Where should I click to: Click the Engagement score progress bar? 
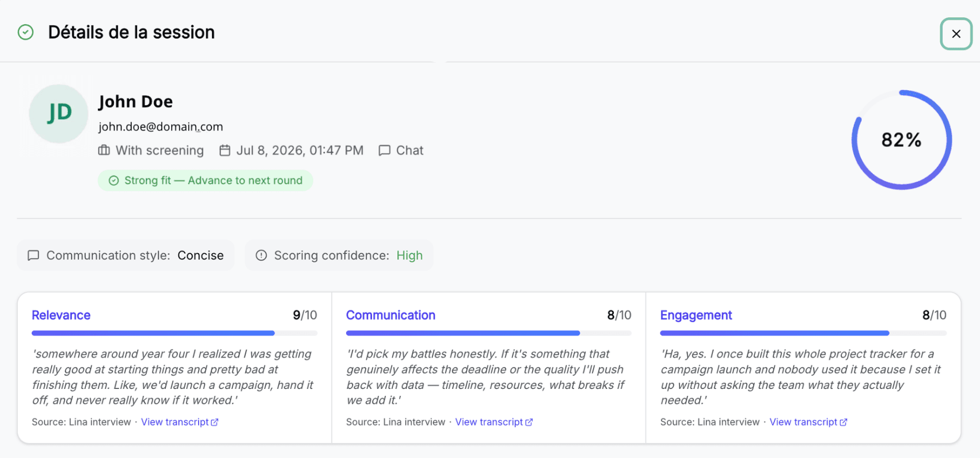803,333
